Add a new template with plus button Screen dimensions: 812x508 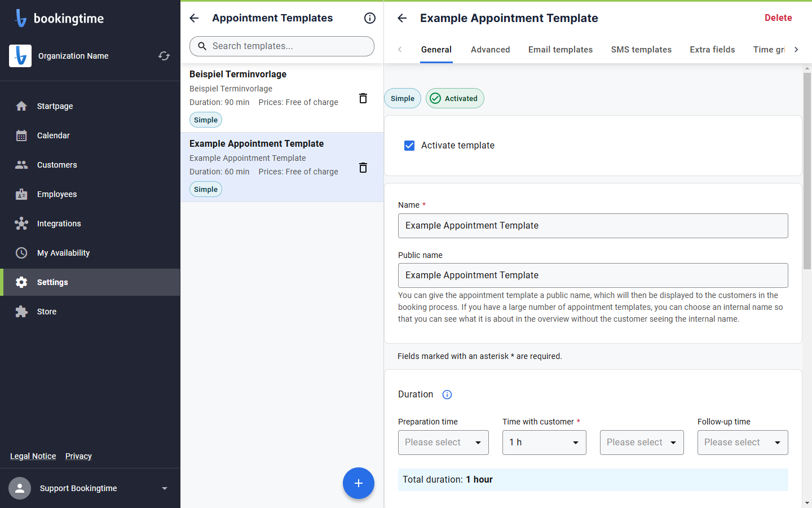tap(359, 483)
